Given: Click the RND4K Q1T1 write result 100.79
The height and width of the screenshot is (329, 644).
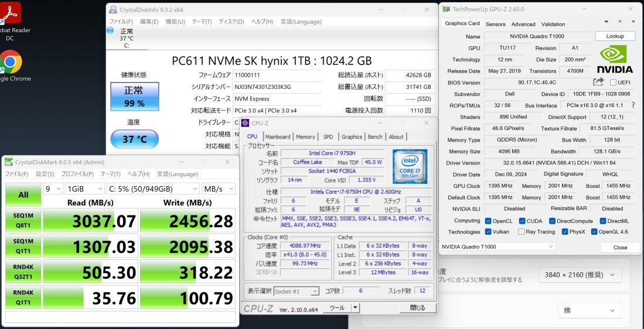Looking at the screenshot, I should point(188,297).
